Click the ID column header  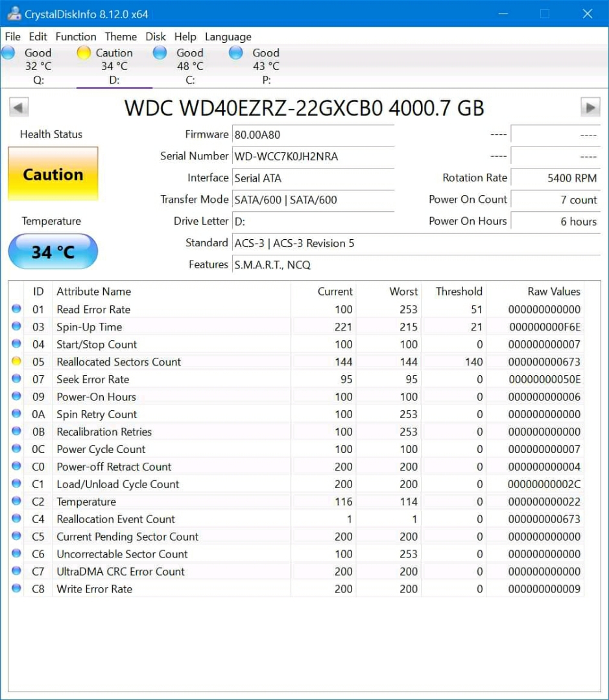tap(38, 292)
